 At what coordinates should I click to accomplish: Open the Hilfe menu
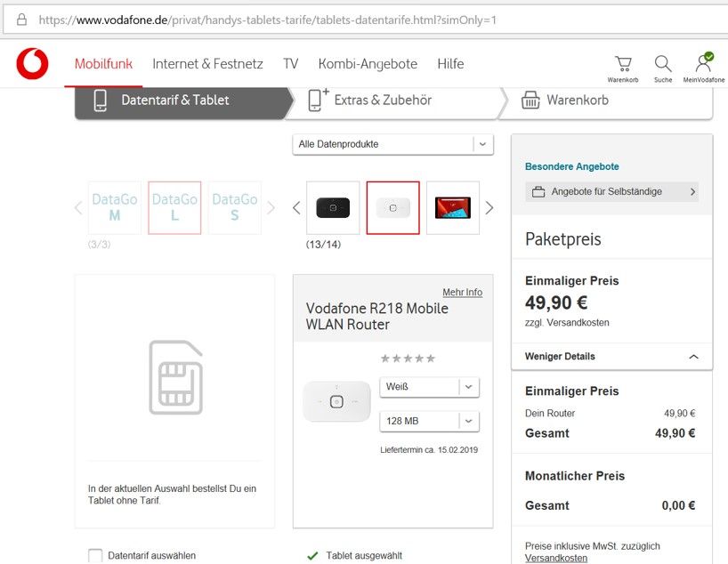tap(450, 63)
